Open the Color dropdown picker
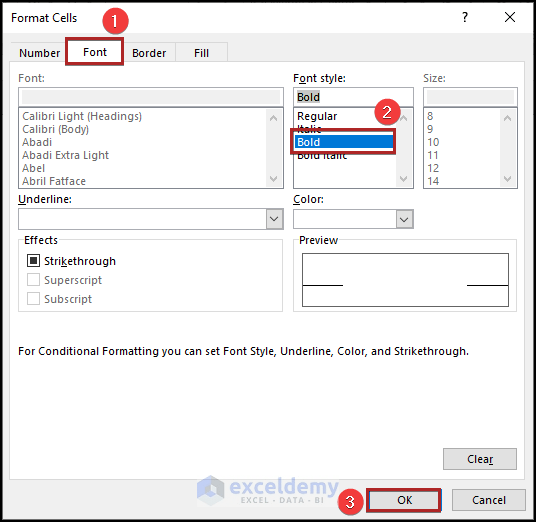The width and height of the screenshot is (536, 522). [404, 219]
